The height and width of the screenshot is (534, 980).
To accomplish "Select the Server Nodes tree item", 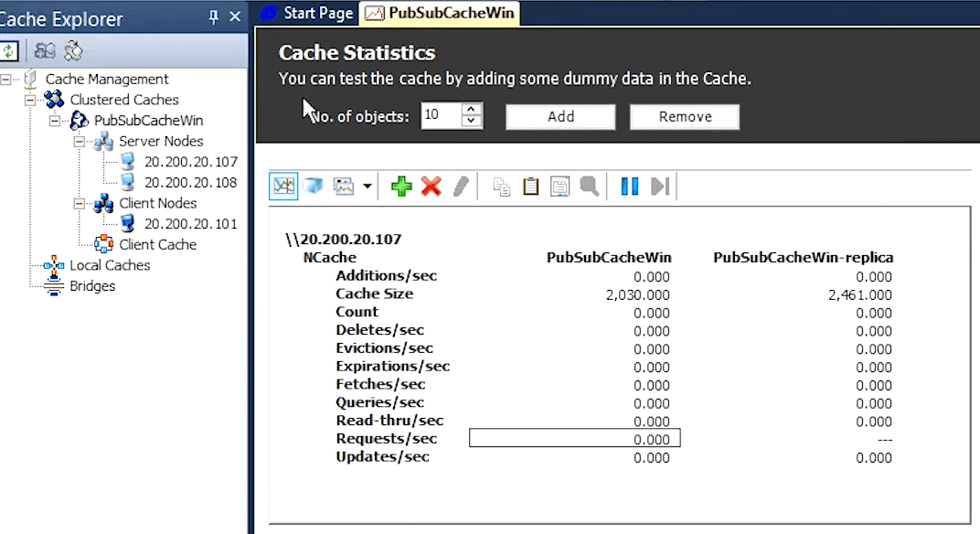I will (x=161, y=142).
